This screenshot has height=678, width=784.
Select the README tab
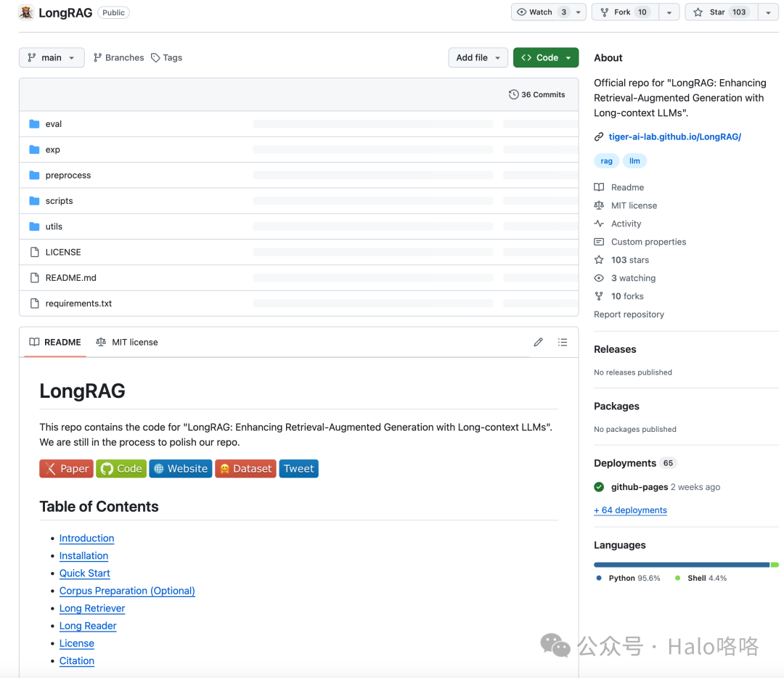point(55,342)
